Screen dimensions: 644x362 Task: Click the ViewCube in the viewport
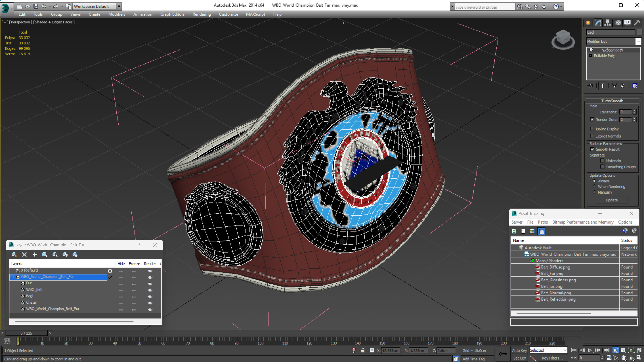[x=563, y=39]
